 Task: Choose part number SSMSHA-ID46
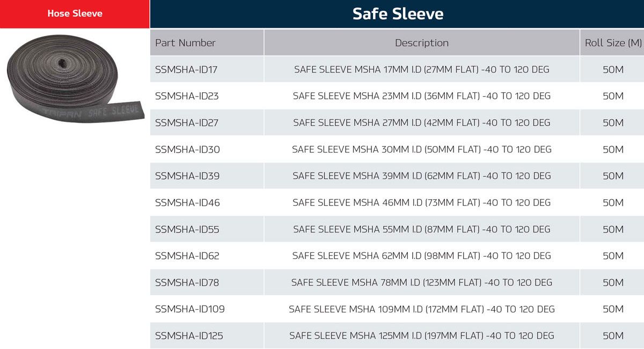[187, 203]
